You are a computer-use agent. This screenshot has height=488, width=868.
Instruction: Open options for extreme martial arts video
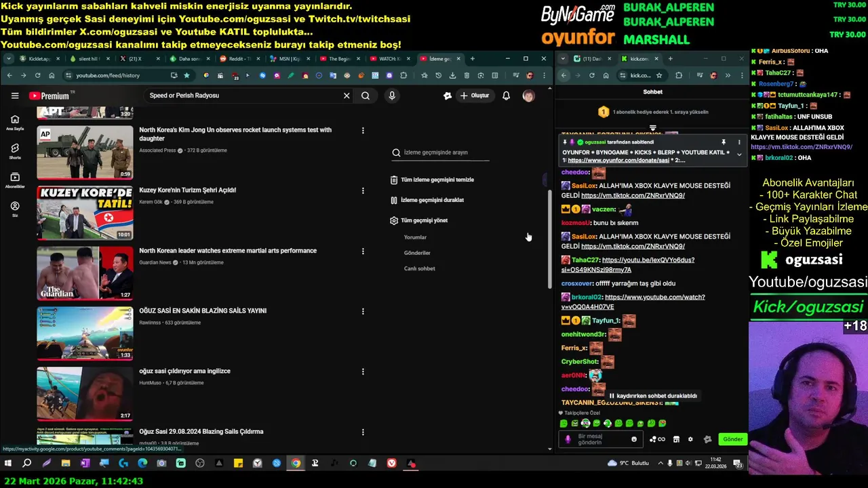[363, 251]
